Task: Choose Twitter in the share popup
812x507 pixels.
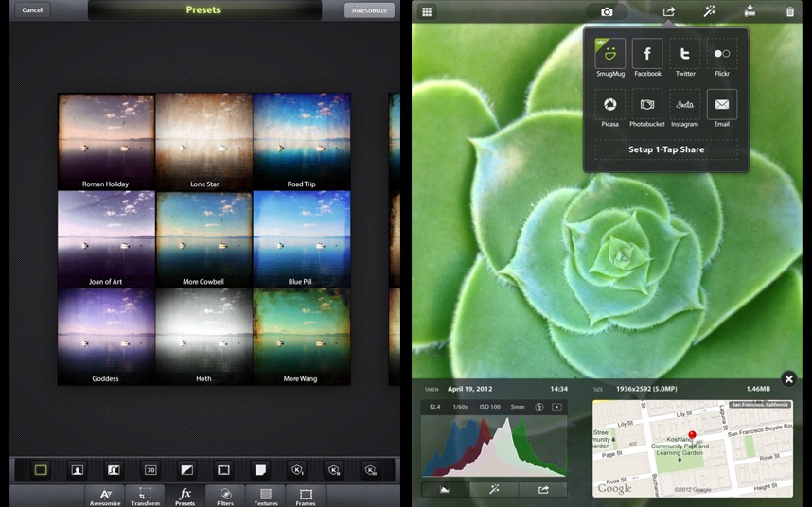Action: tap(685, 53)
